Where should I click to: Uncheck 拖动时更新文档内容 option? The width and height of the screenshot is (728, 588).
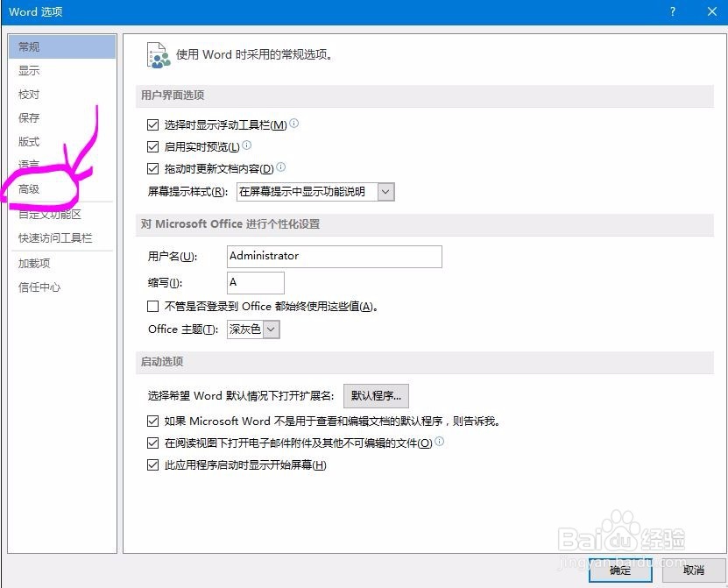pyautogui.click(x=152, y=168)
